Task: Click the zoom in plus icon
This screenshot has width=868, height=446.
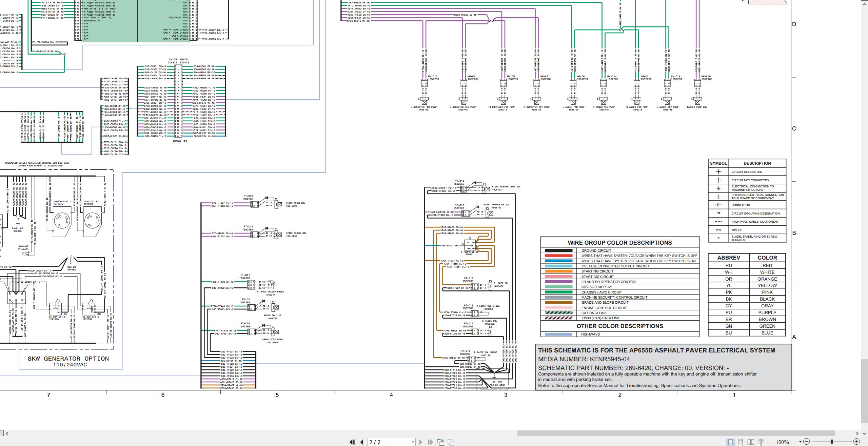Action: [x=856, y=442]
